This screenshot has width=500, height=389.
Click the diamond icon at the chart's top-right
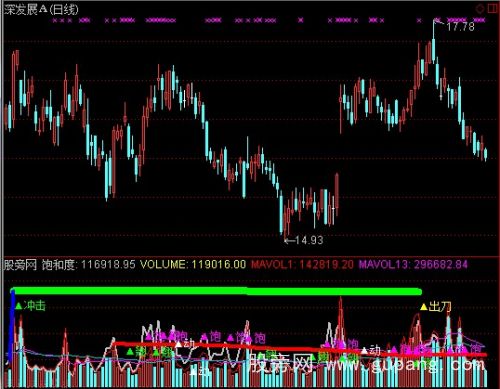click(x=480, y=9)
